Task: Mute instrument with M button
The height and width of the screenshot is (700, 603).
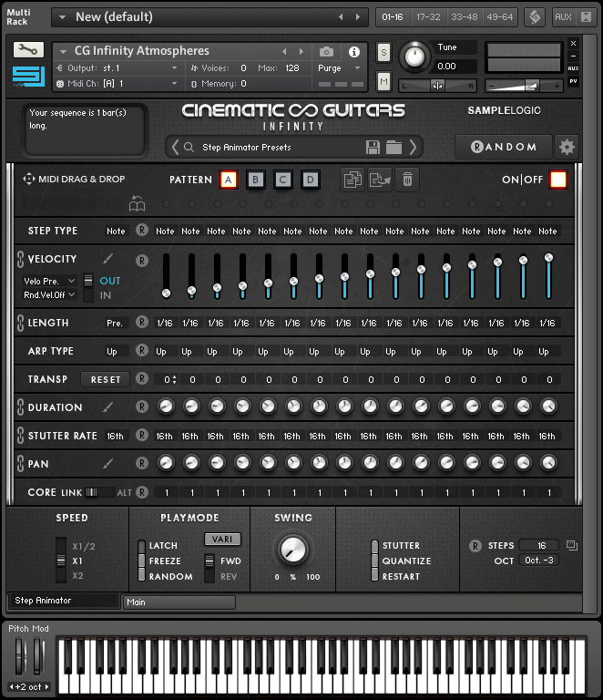Action: click(383, 82)
